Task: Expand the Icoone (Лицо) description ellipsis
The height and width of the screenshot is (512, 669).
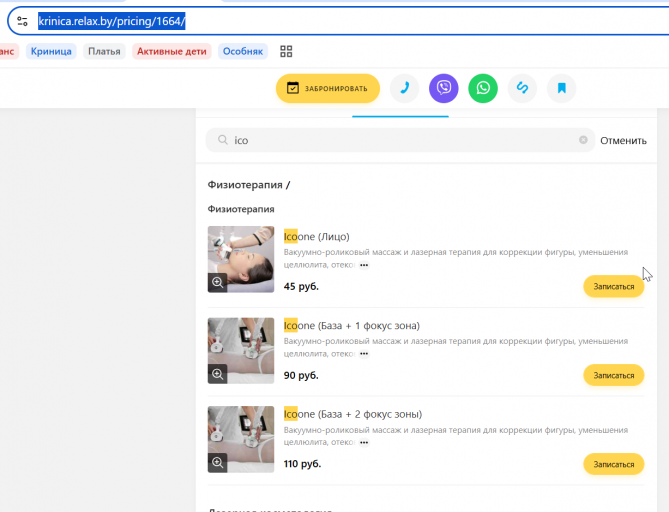Action: coord(364,265)
